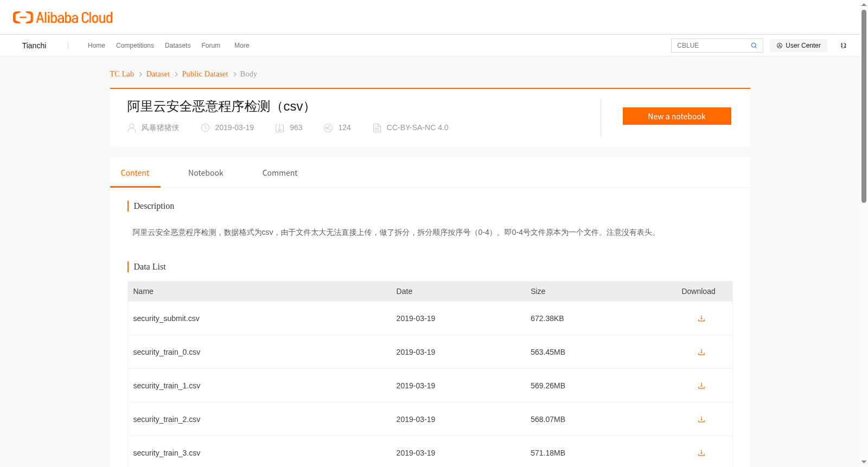
Task: Click the Download column header
Action: 698,291
